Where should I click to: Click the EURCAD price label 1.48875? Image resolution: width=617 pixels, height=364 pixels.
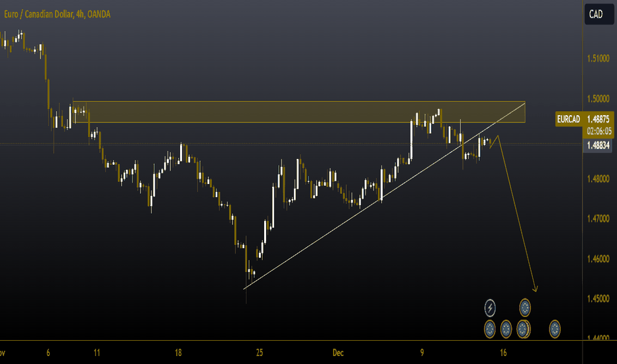point(585,119)
